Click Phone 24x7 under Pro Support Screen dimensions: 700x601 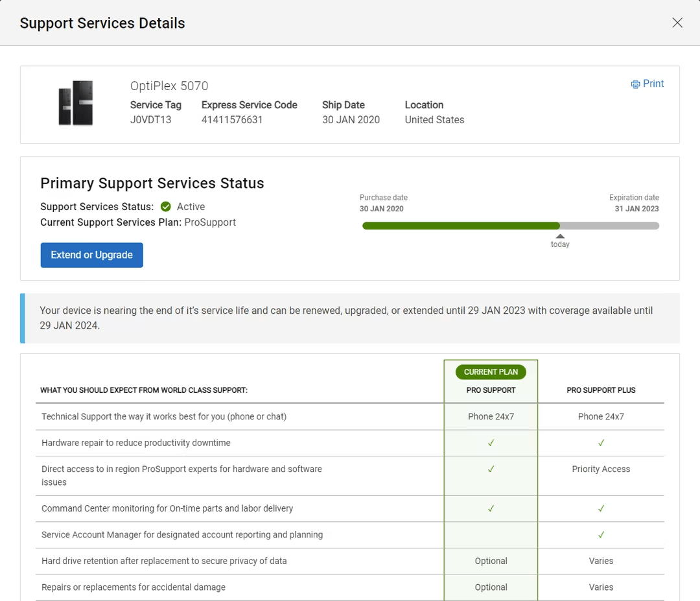[x=491, y=417]
